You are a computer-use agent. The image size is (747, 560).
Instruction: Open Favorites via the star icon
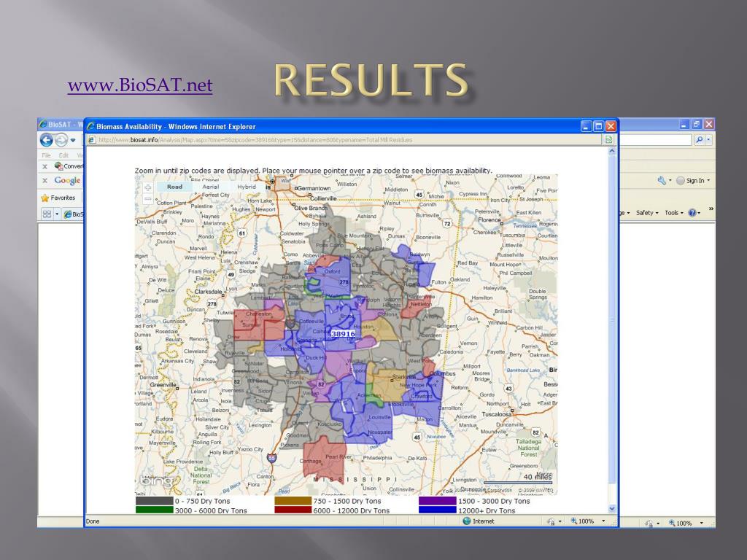(x=45, y=198)
